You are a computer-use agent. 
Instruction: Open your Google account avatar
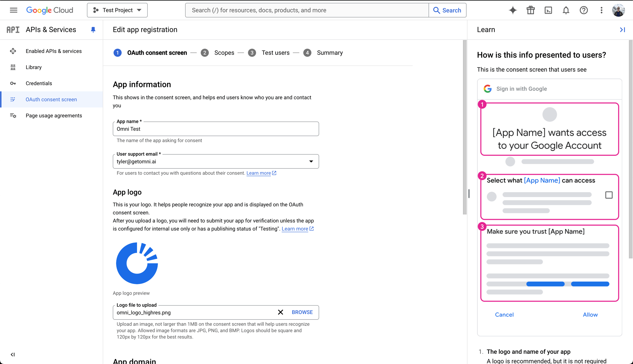pos(618,10)
